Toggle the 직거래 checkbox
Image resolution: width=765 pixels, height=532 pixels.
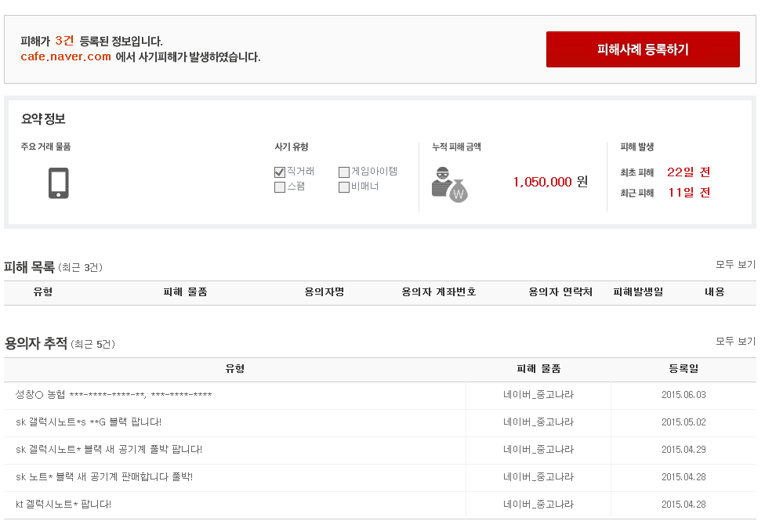click(280, 172)
